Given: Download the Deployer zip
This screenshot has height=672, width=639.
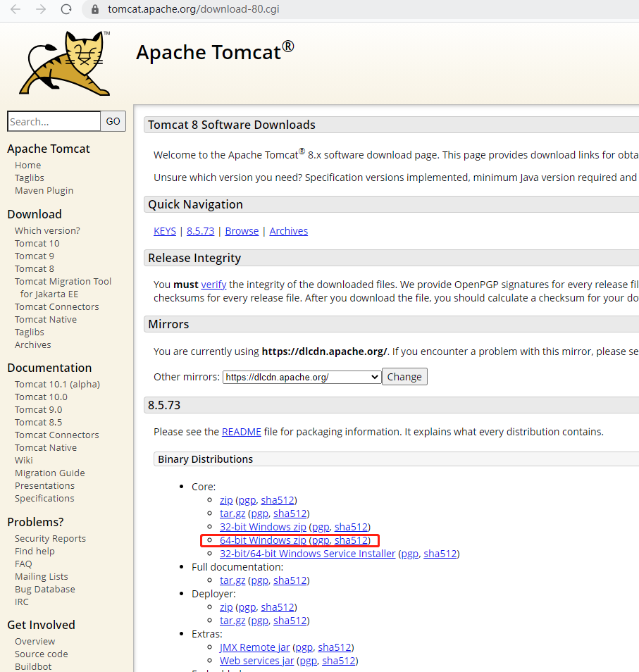Looking at the screenshot, I should click(226, 607).
